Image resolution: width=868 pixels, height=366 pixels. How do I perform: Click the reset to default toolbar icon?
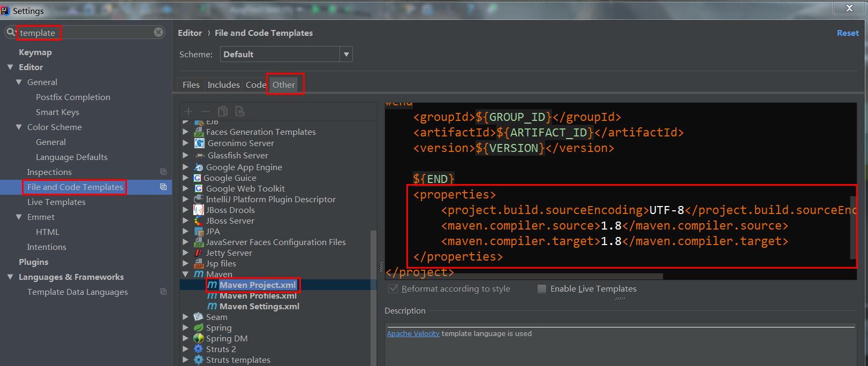click(x=240, y=111)
